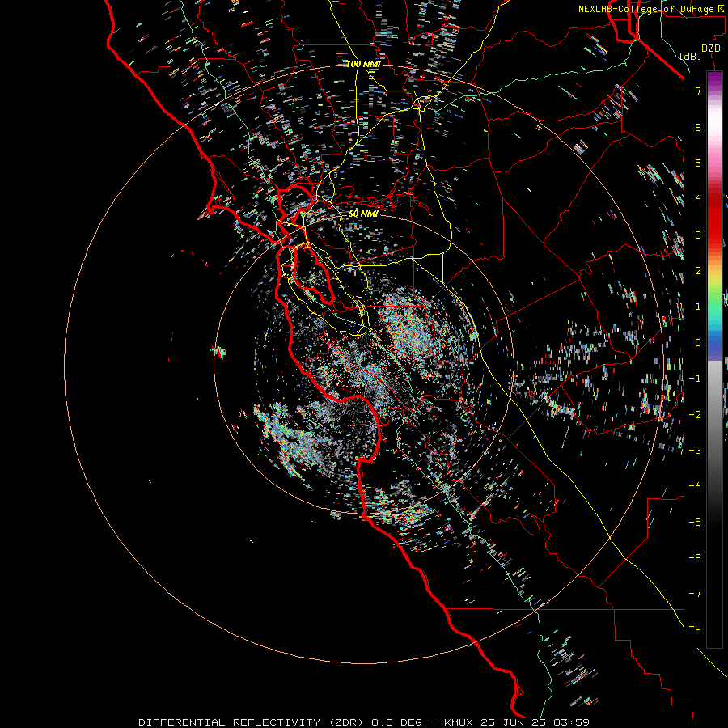Click the '3' value on color scale
728x728 pixels.
[698, 235]
